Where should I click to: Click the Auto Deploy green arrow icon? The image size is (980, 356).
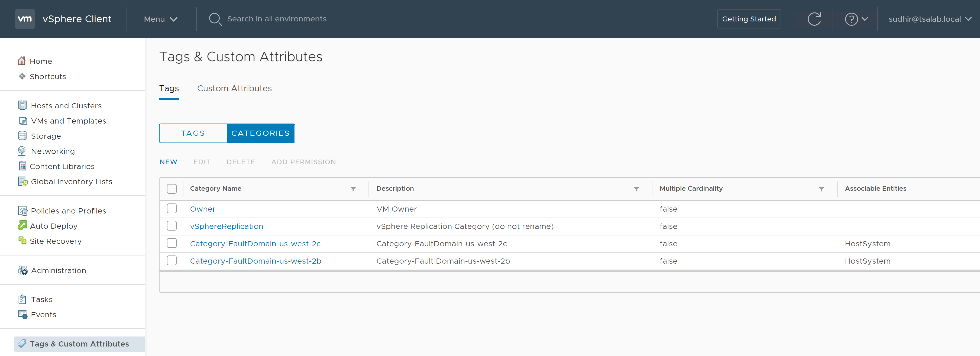(22, 225)
